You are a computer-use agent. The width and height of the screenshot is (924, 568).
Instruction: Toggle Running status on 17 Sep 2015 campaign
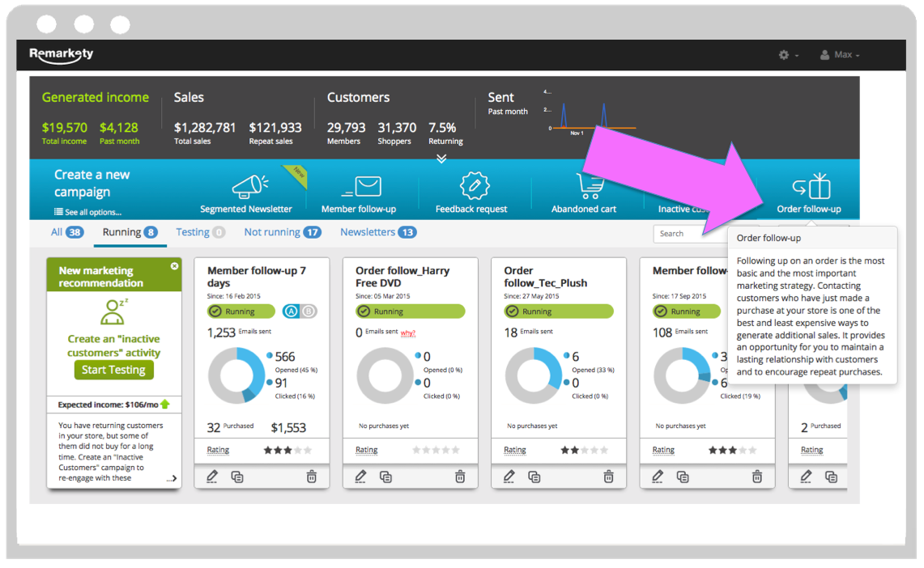(x=687, y=312)
